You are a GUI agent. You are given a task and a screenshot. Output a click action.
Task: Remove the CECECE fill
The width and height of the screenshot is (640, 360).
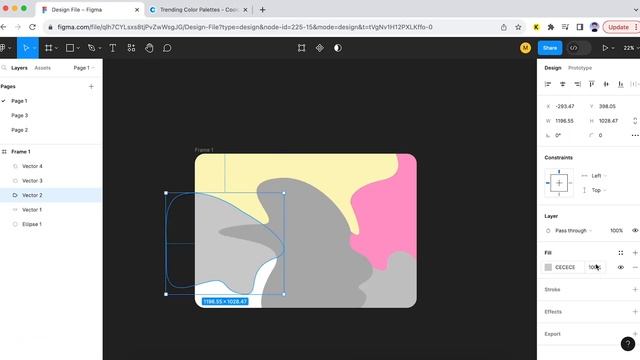pyautogui.click(x=635, y=267)
